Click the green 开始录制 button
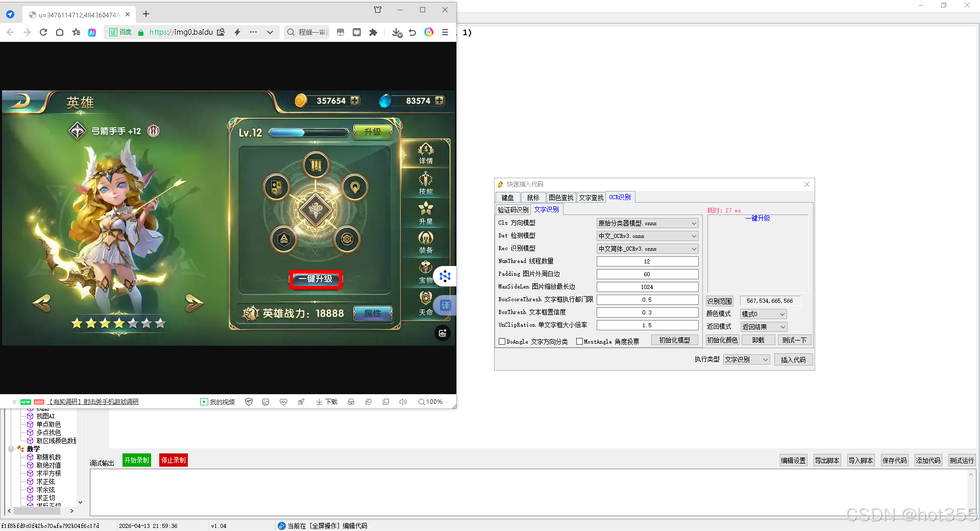 [137, 460]
